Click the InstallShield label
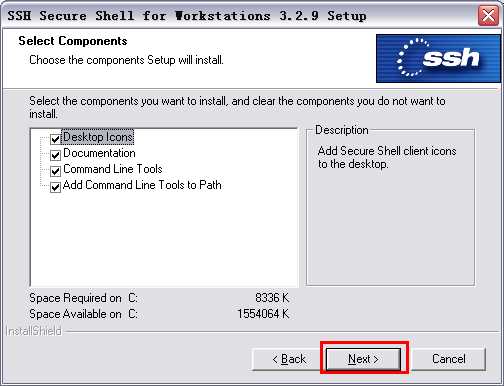Screen dimensions: 504x386 point(34,331)
